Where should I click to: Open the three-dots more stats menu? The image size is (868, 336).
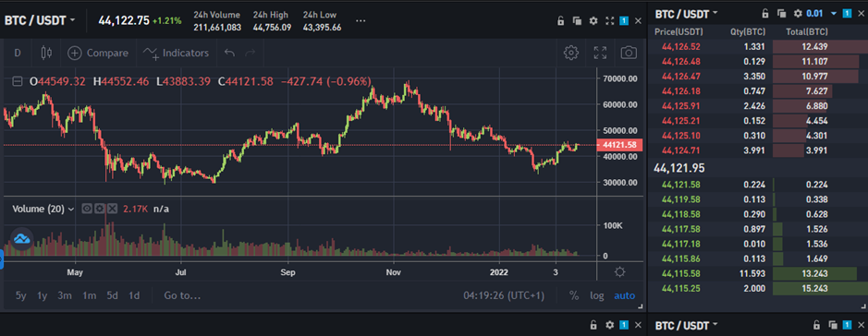tap(361, 21)
